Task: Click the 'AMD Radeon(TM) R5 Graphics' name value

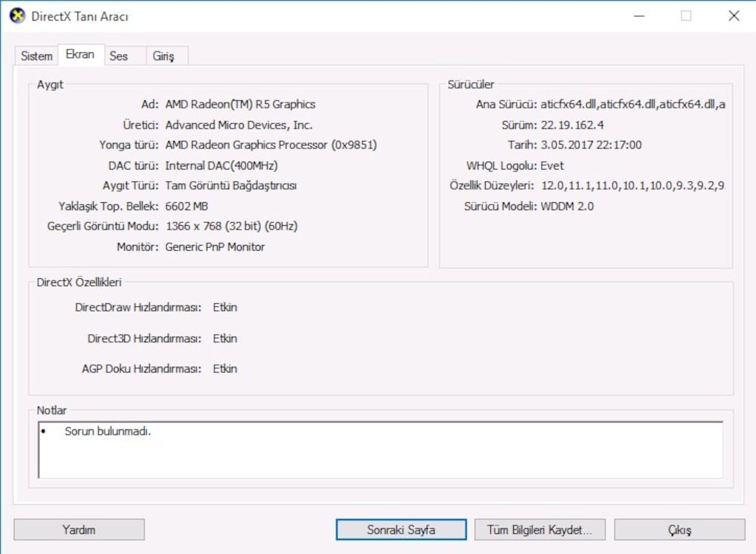Action: click(x=240, y=104)
